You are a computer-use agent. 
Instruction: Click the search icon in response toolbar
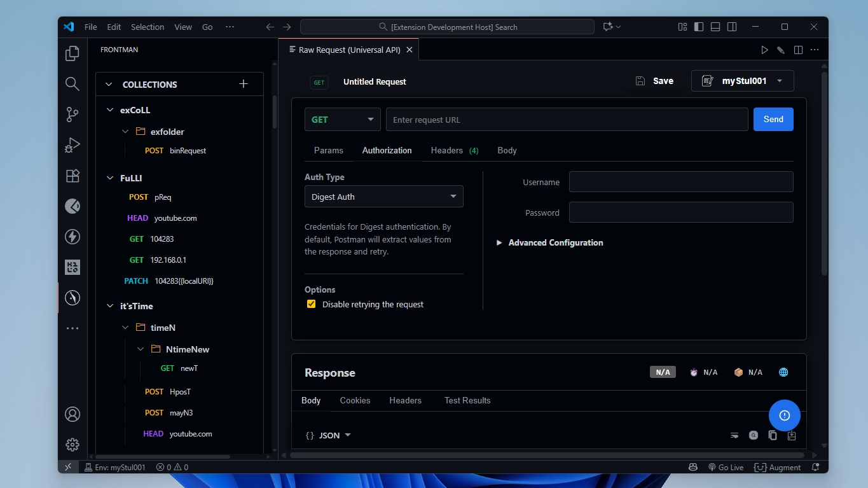click(754, 436)
